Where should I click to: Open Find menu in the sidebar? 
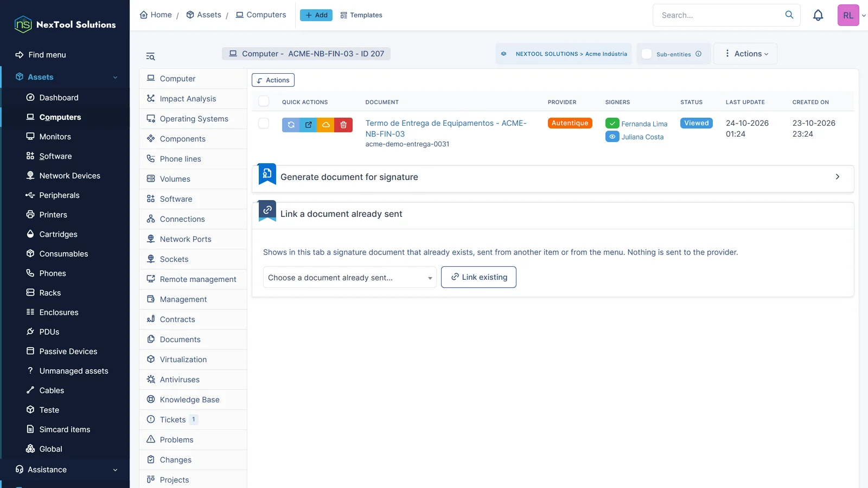point(47,55)
